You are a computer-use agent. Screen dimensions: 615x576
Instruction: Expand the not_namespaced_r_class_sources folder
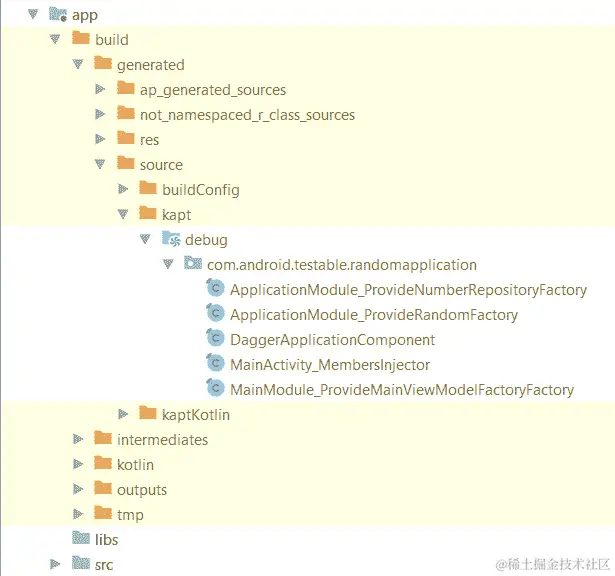coord(100,114)
